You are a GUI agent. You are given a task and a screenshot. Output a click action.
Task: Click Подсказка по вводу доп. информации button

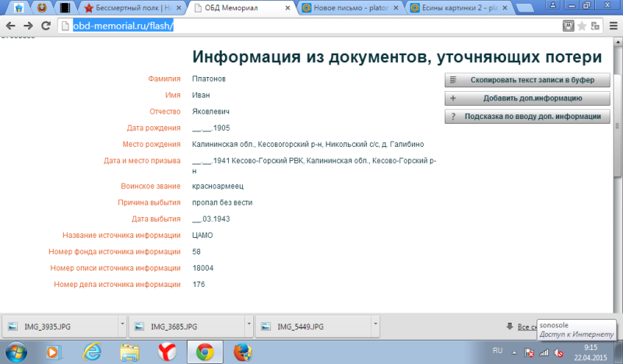(x=526, y=117)
